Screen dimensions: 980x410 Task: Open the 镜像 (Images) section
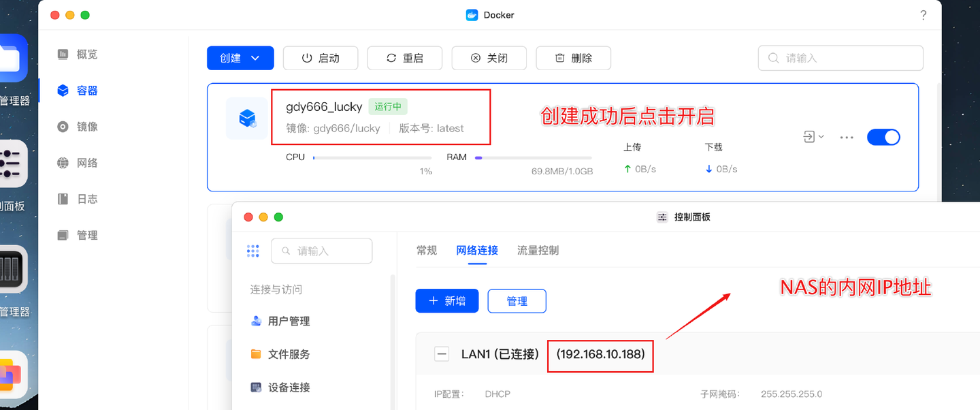point(82,126)
